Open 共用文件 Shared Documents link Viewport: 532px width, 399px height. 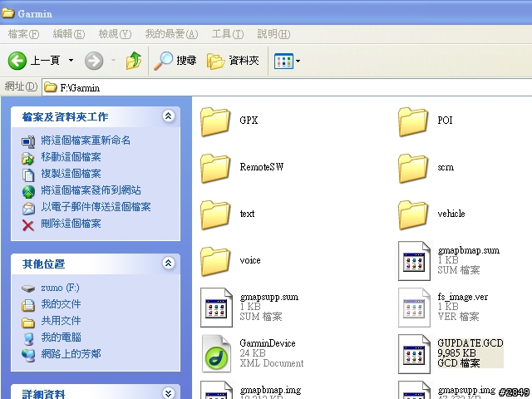pyautogui.click(x=61, y=321)
